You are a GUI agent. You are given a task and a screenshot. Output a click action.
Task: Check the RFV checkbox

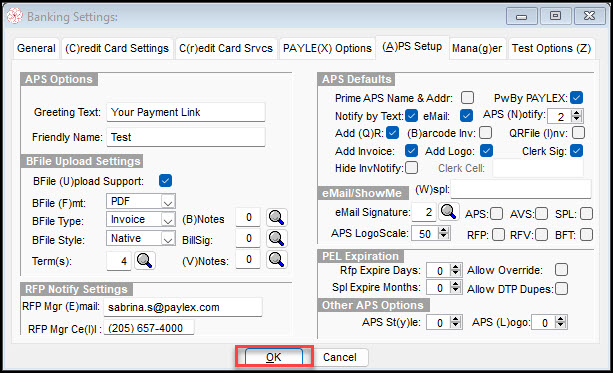click(541, 235)
